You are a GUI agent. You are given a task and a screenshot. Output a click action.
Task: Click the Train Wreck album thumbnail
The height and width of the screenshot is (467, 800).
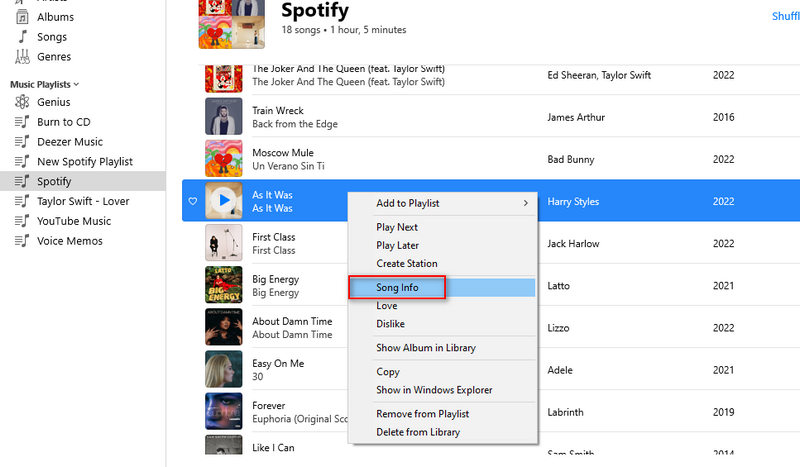(224, 117)
